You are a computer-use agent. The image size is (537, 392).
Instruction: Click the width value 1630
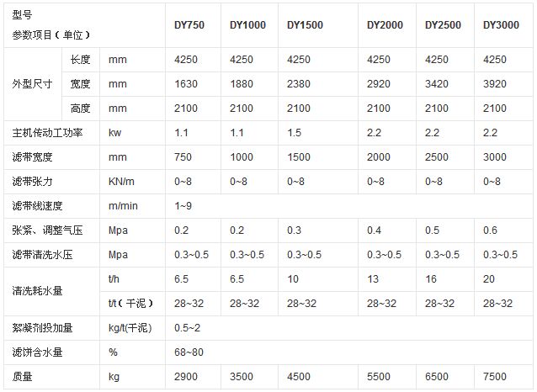click(186, 84)
